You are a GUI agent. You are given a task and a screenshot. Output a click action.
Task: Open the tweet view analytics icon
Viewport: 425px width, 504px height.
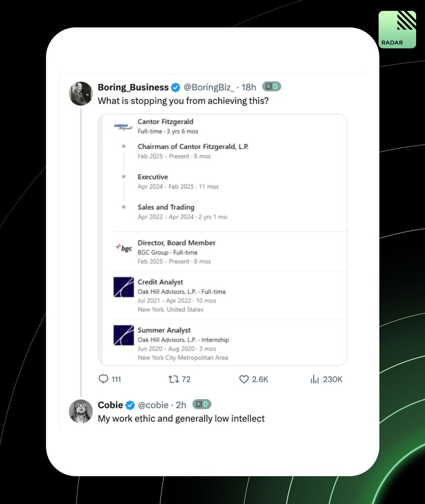coord(315,379)
